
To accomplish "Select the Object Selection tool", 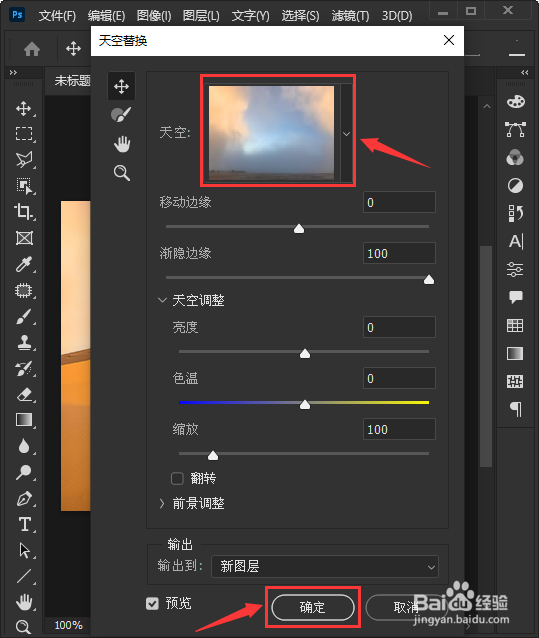I will (x=24, y=186).
